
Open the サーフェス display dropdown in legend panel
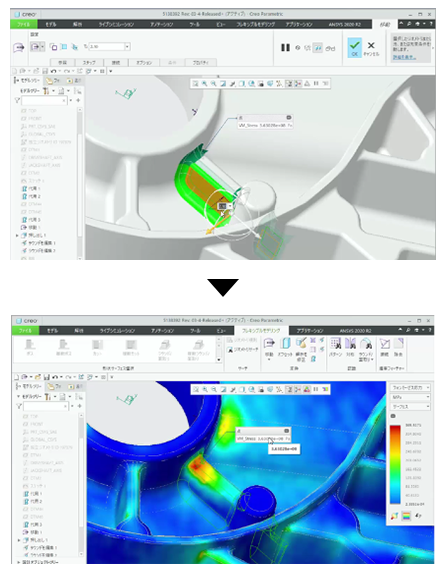(x=410, y=407)
